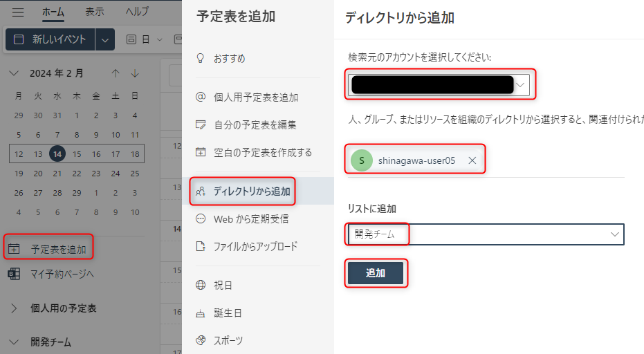The image size is (644, 354).
Task: Click 予定表を追加 in the left pane
Action: coord(58,249)
